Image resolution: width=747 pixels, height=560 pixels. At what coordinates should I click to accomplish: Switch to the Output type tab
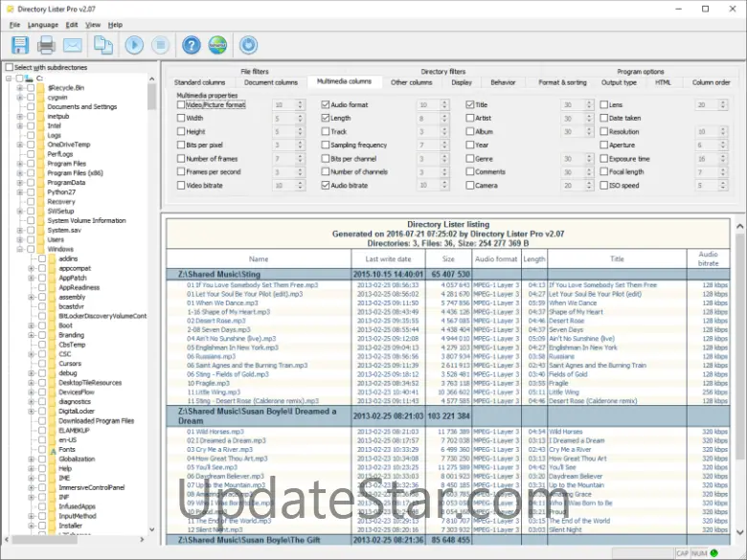(x=619, y=82)
